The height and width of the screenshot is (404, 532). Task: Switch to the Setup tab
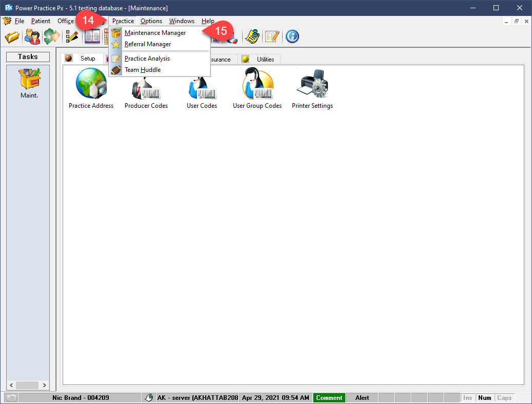tap(84, 59)
